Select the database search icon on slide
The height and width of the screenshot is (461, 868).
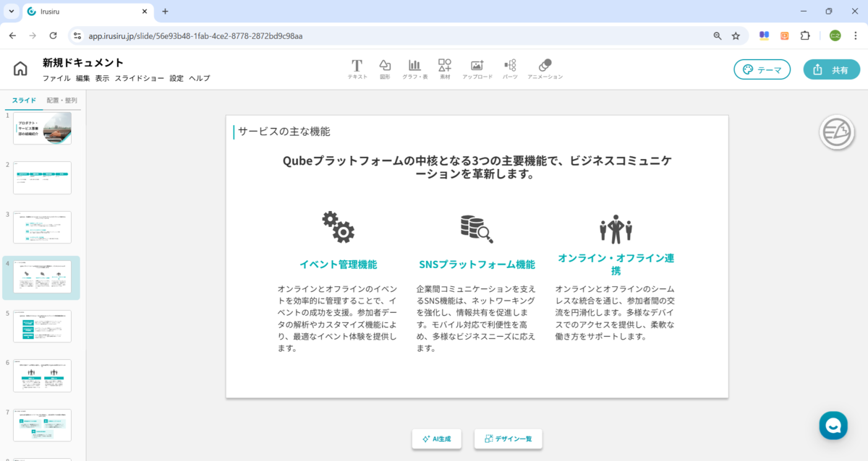point(477,228)
